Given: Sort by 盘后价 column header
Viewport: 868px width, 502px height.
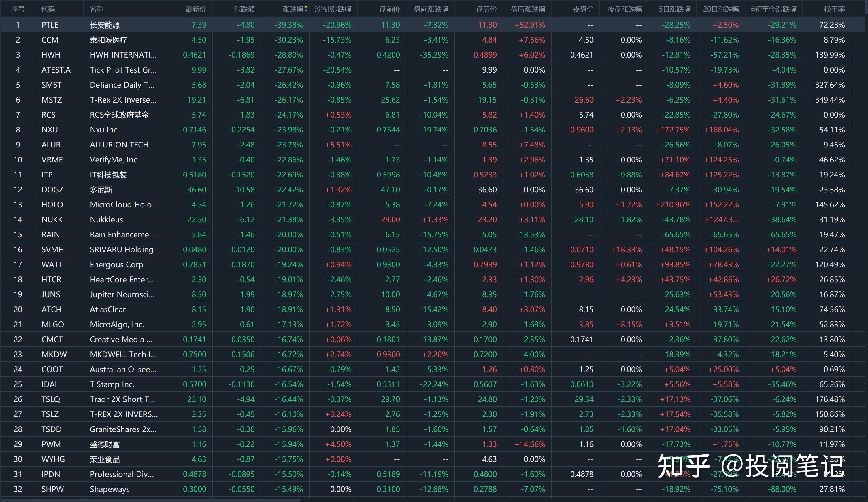Looking at the screenshot, I should [x=486, y=9].
